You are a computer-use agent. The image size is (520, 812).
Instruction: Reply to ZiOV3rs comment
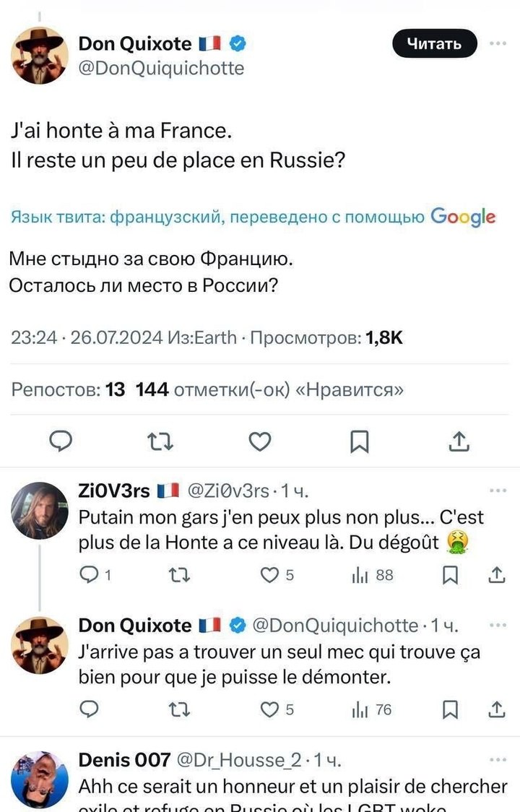(x=88, y=575)
